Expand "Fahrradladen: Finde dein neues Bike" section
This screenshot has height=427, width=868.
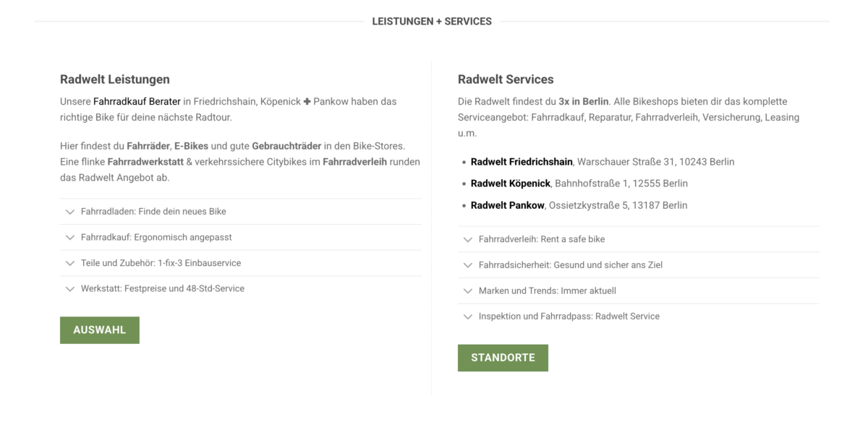point(153,212)
